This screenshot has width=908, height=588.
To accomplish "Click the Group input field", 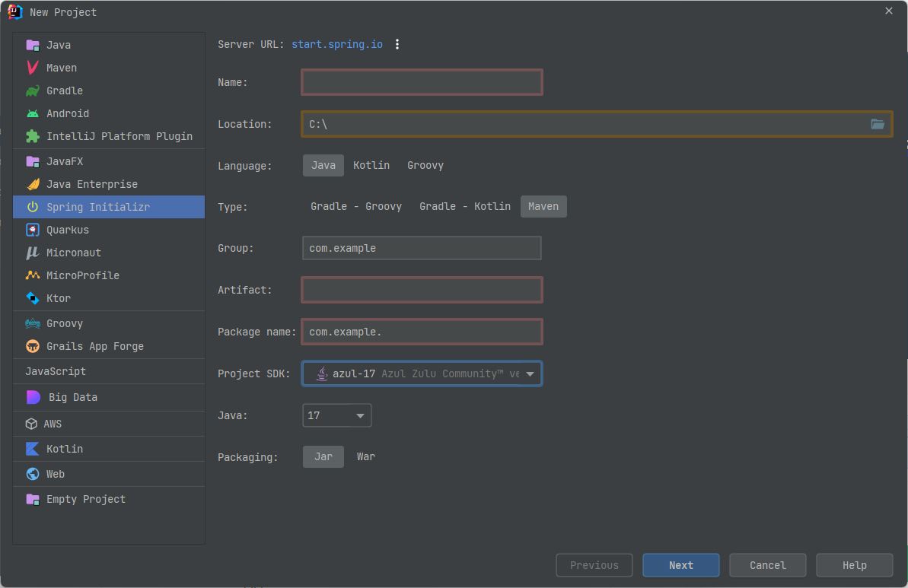I will click(x=422, y=248).
